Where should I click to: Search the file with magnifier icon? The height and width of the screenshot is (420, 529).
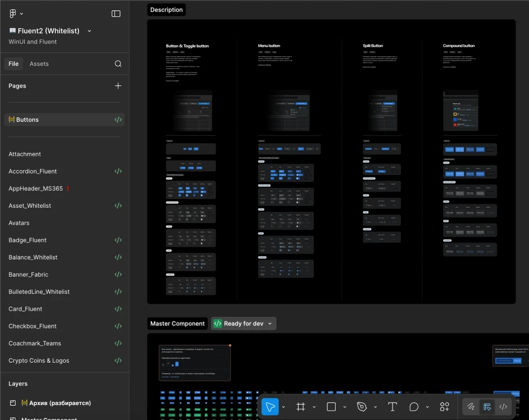[118, 64]
